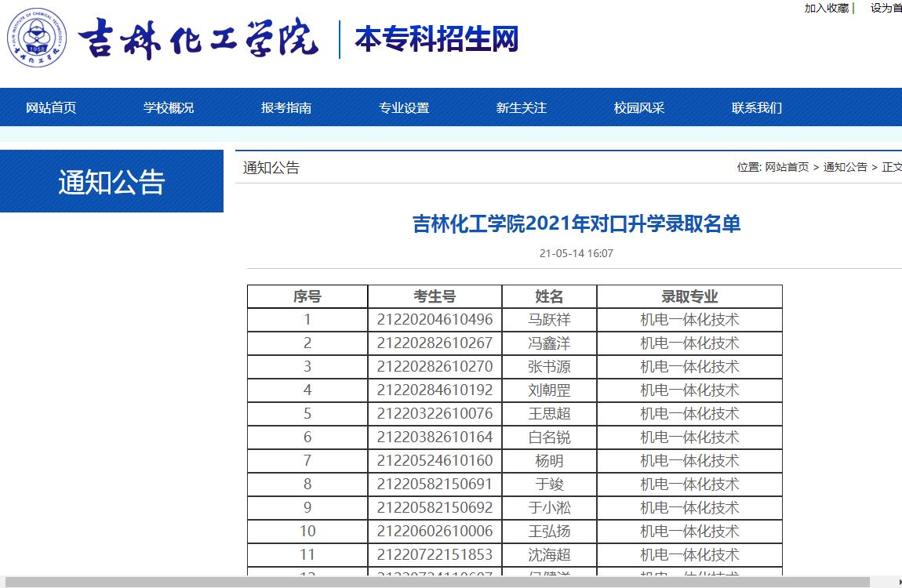Screen dimensions: 902x588
Task: Select the name 杨明
Action: pyautogui.click(x=549, y=461)
